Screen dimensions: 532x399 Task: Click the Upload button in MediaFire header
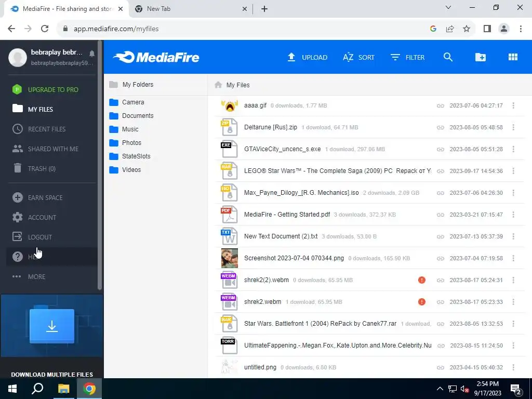[x=307, y=57]
